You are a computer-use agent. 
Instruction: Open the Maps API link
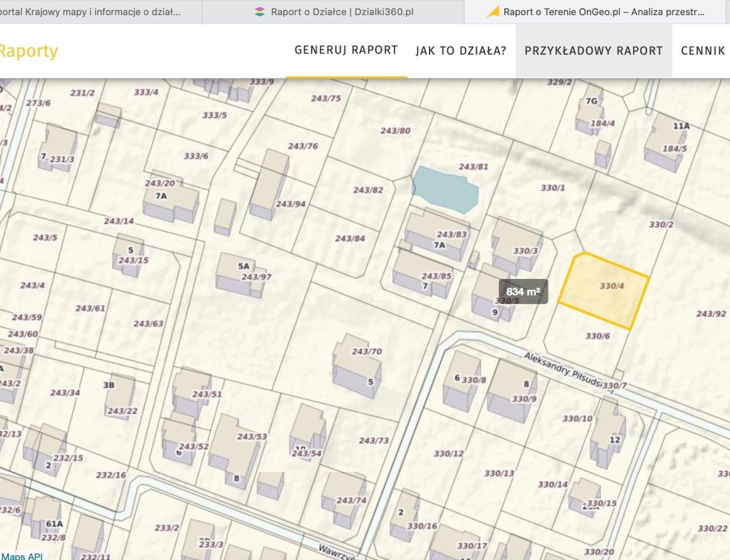[22, 556]
